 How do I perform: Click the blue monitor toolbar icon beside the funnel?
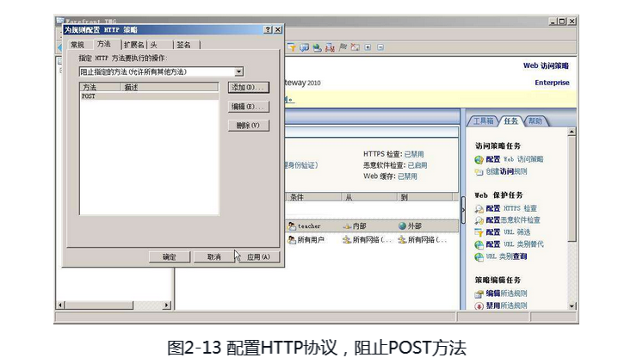click(305, 47)
